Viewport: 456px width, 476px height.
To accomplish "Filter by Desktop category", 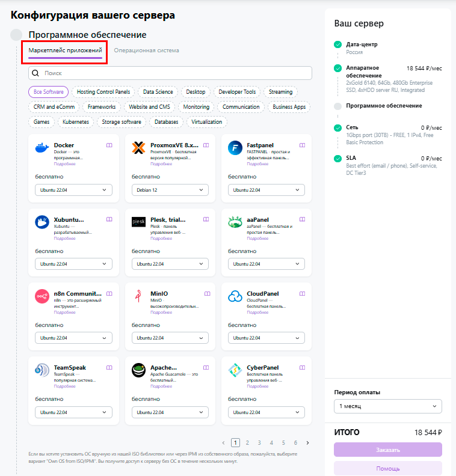I will [196, 92].
